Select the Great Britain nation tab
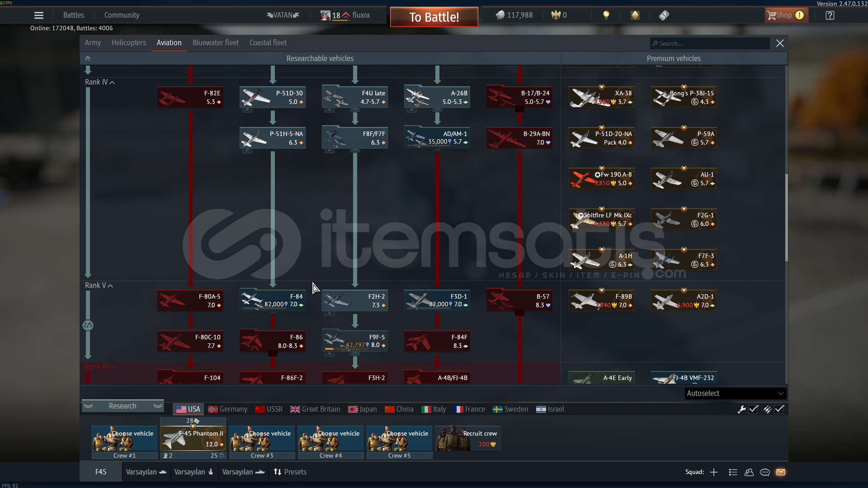 tap(315, 409)
